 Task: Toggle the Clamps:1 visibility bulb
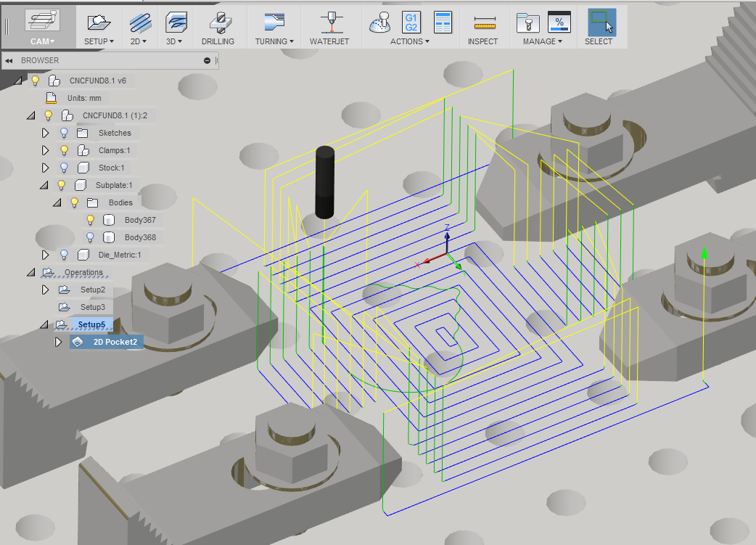[64, 150]
